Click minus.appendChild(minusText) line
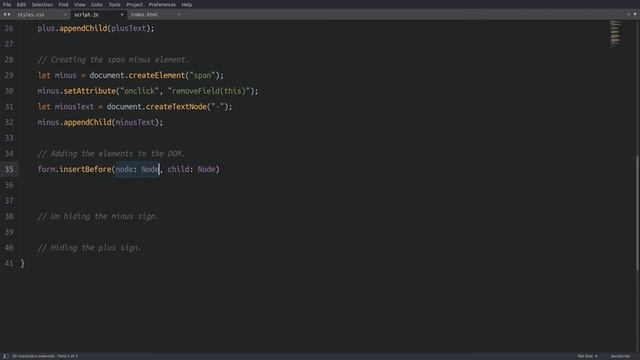The width and height of the screenshot is (640, 360). pos(100,122)
